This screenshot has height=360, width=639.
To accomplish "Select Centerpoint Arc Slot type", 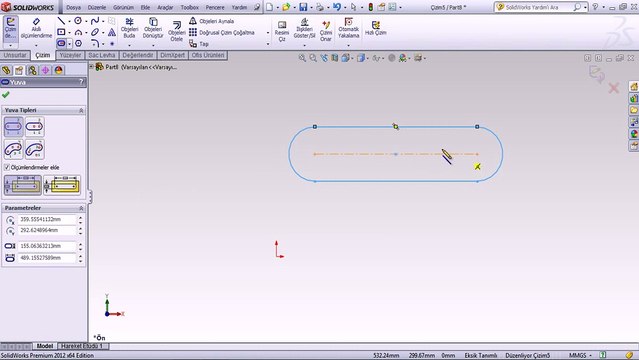I will click(35, 149).
